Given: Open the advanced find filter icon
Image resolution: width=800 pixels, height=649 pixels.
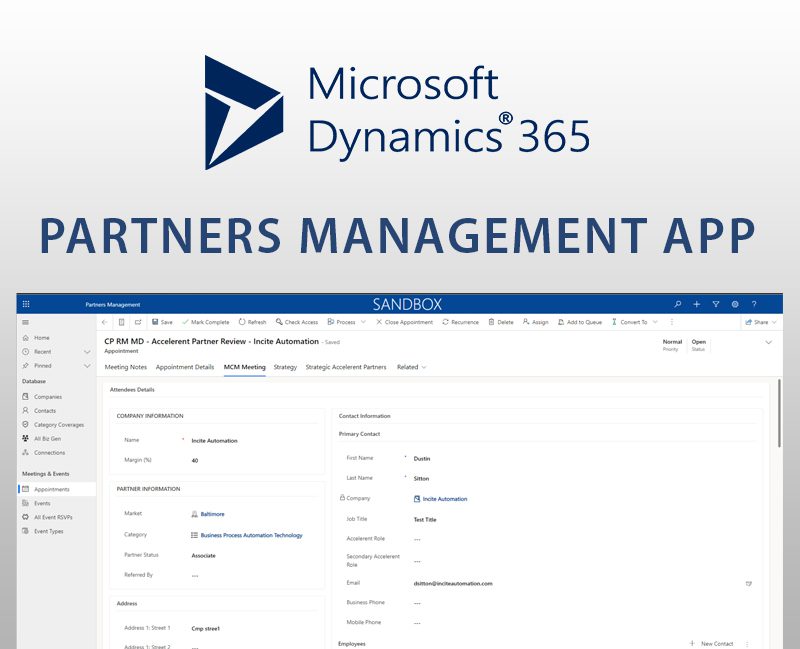Looking at the screenshot, I should click(x=716, y=304).
